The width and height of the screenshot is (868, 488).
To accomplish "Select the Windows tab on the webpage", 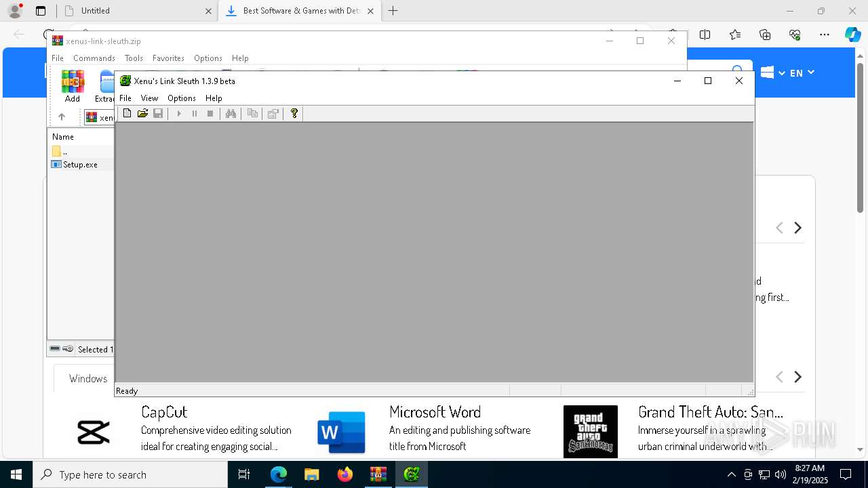I will 88,379.
